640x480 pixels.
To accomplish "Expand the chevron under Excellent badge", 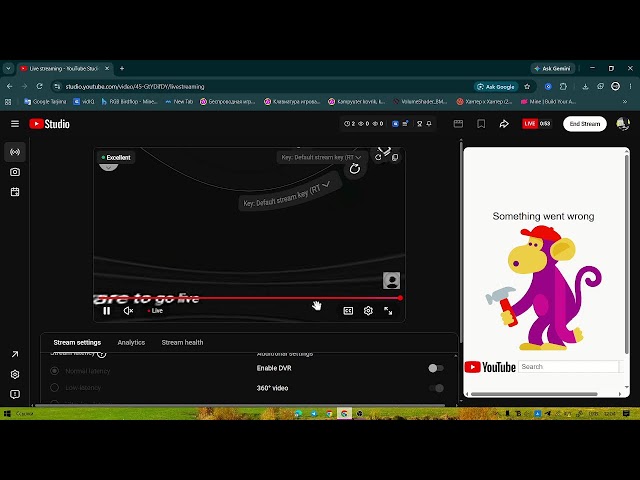I will tap(109, 167).
